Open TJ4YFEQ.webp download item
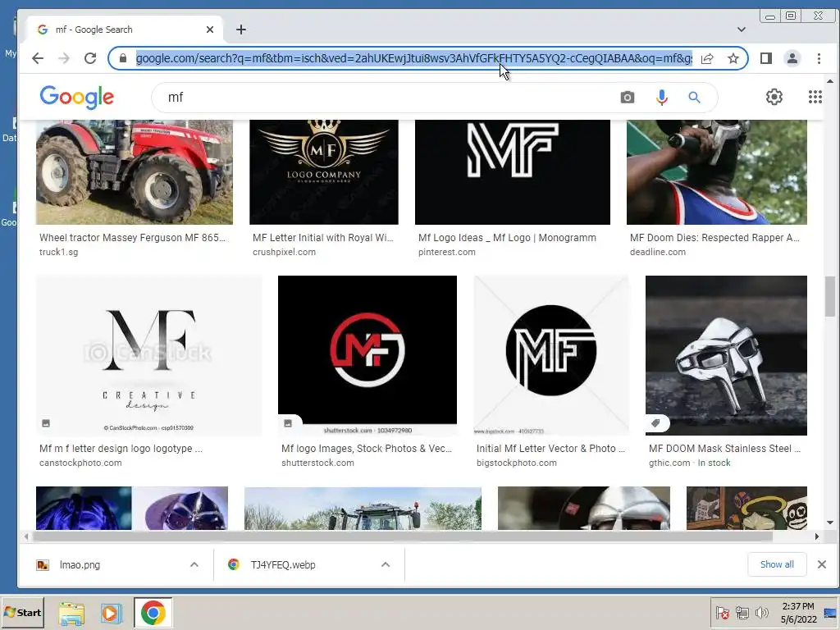This screenshot has height=630, width=840. 283,564
